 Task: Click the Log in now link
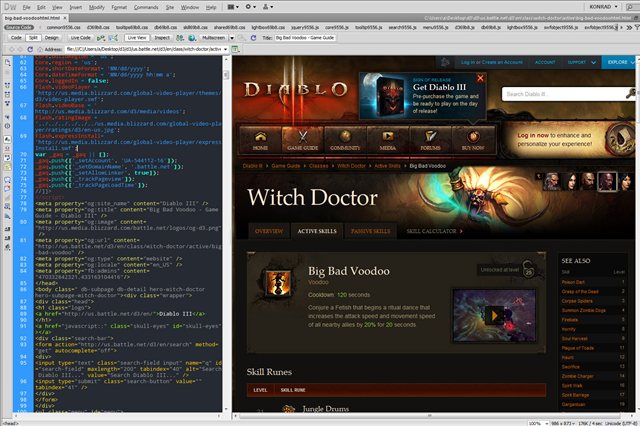pos(533,135)
